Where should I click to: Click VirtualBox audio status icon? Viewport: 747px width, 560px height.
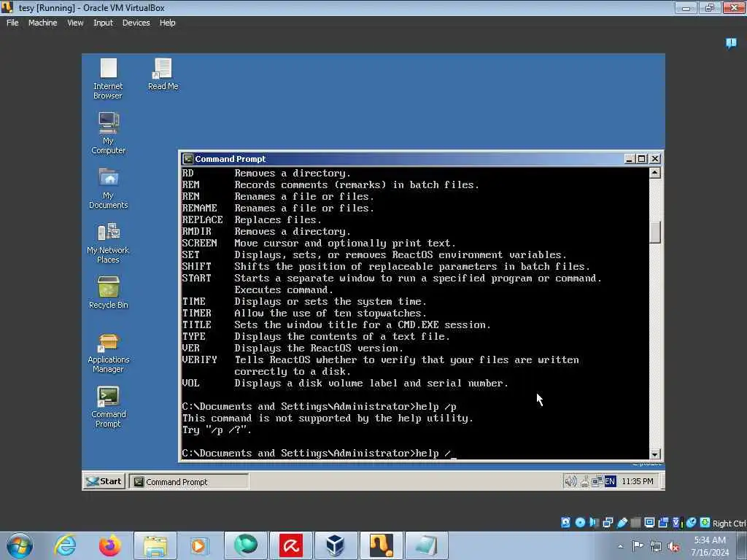click(594, 522)
